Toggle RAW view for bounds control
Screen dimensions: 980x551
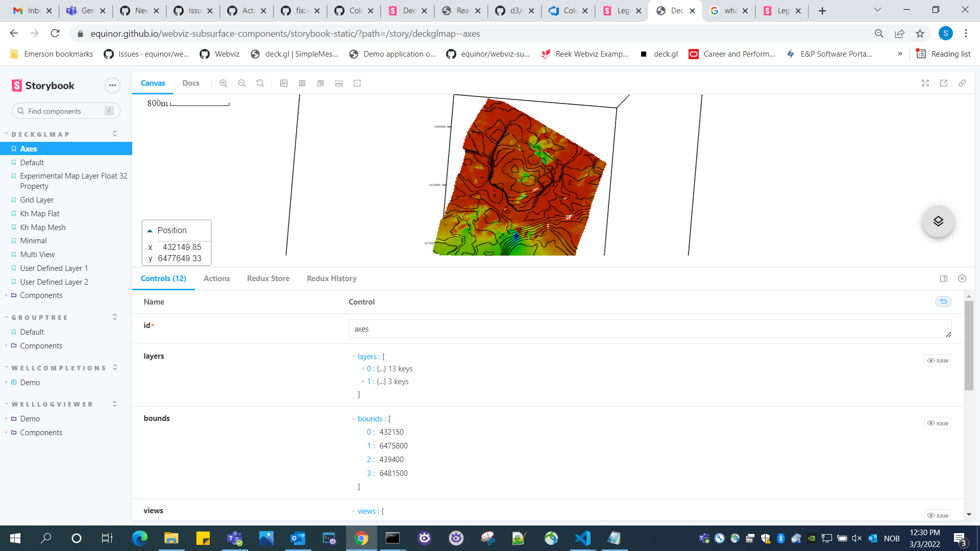coord(938,423)
